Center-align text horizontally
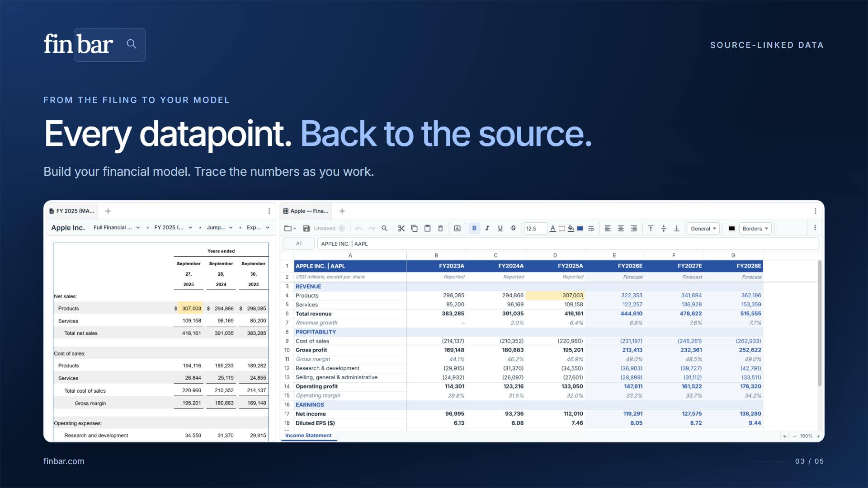 [621, 228]
